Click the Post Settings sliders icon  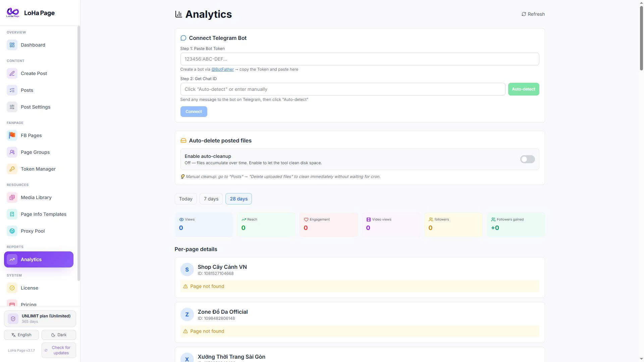point(12,107)
